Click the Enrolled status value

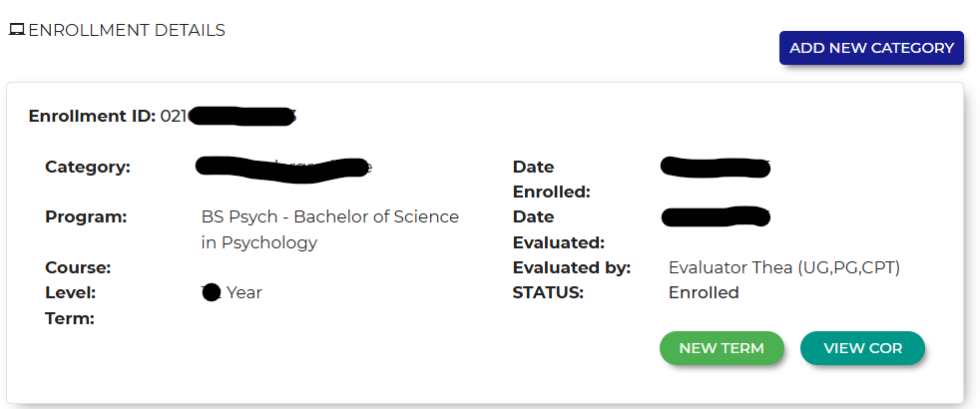[x=704, y=292]
